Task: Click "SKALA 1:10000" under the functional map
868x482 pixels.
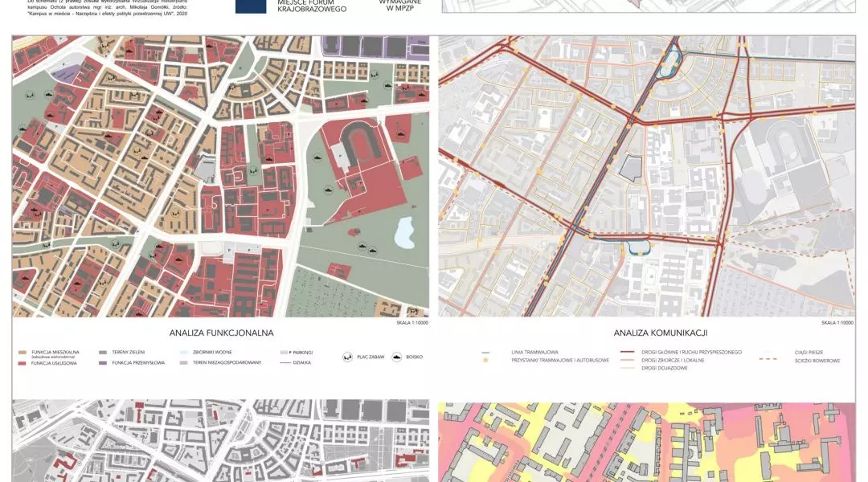Action: (x=411, y=323)
